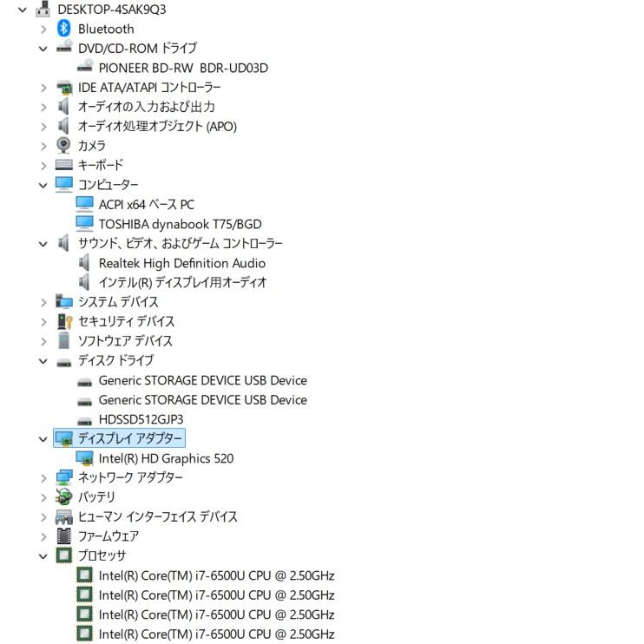This screenshot has width=644, height=644.
Task: Expand the Bluetooth category
Action: [43, 29]
